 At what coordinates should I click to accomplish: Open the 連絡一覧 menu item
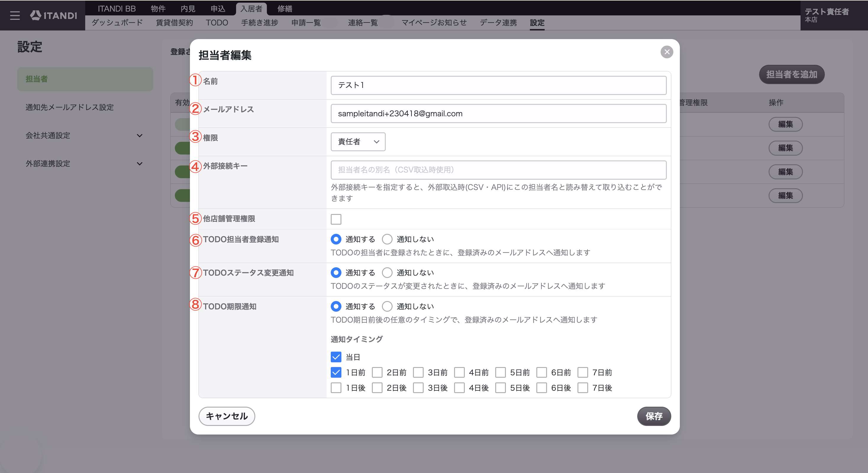[x=363, y=22]
